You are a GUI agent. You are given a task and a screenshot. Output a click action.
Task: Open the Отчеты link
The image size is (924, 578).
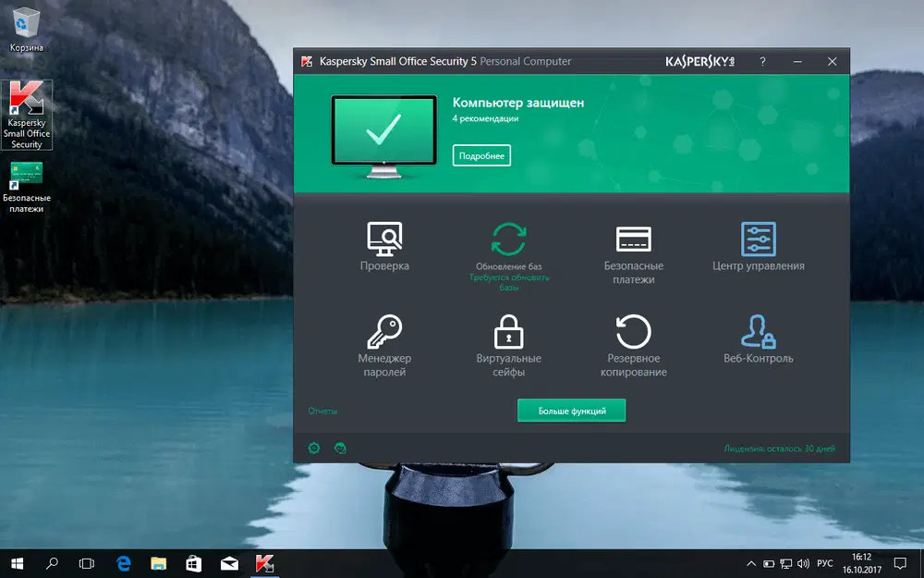[x=323, y=410]
